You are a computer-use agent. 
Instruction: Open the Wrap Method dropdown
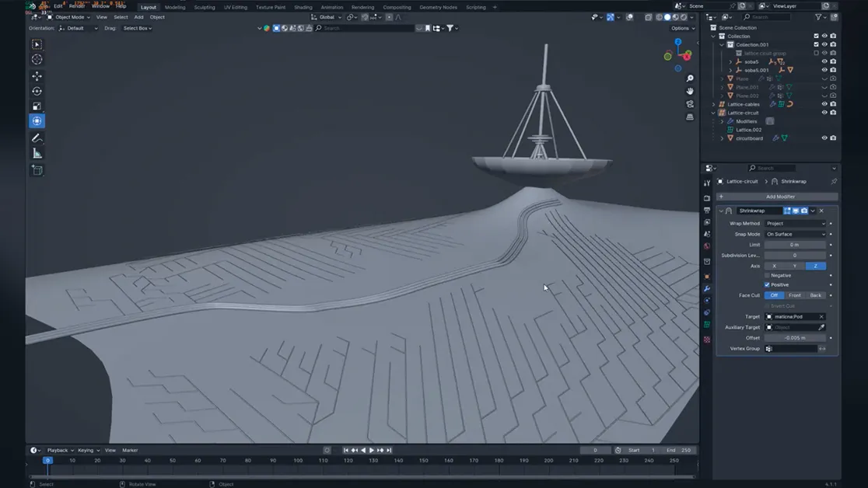(795, 223)
